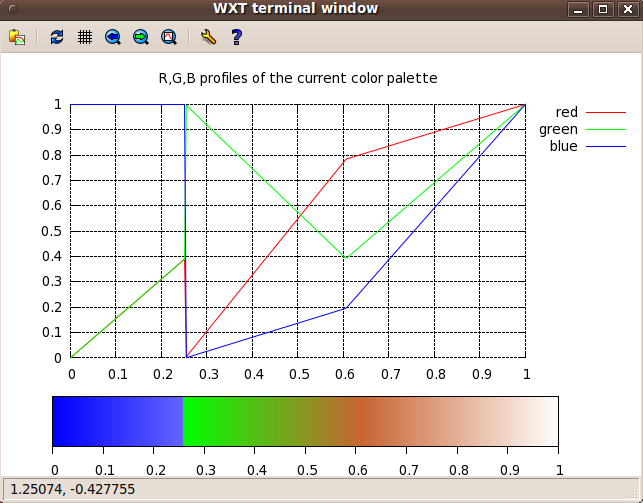
Task: Close the WXT terminal window
Action: tap(628, 9)
